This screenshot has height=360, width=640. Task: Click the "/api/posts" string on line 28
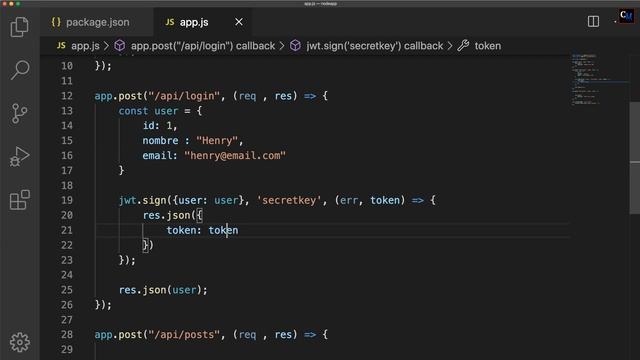tap(184, 335)
